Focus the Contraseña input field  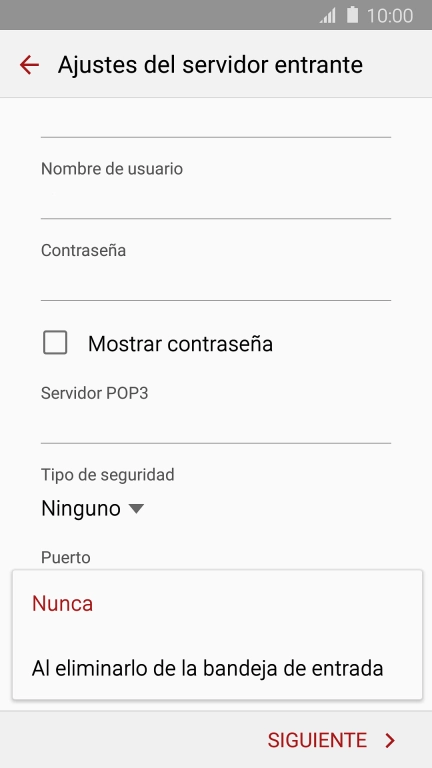216,281
